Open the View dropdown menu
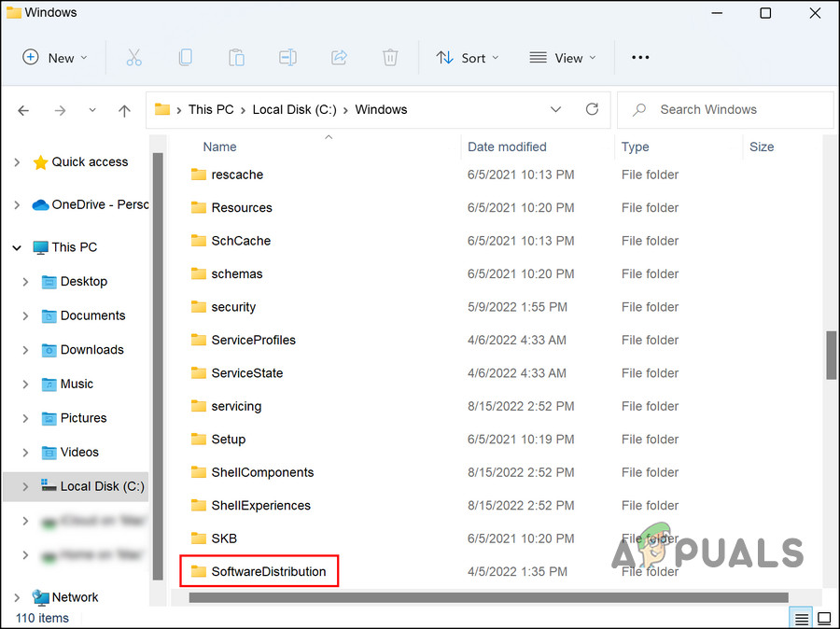840x629 pixels. click(563, 57)
